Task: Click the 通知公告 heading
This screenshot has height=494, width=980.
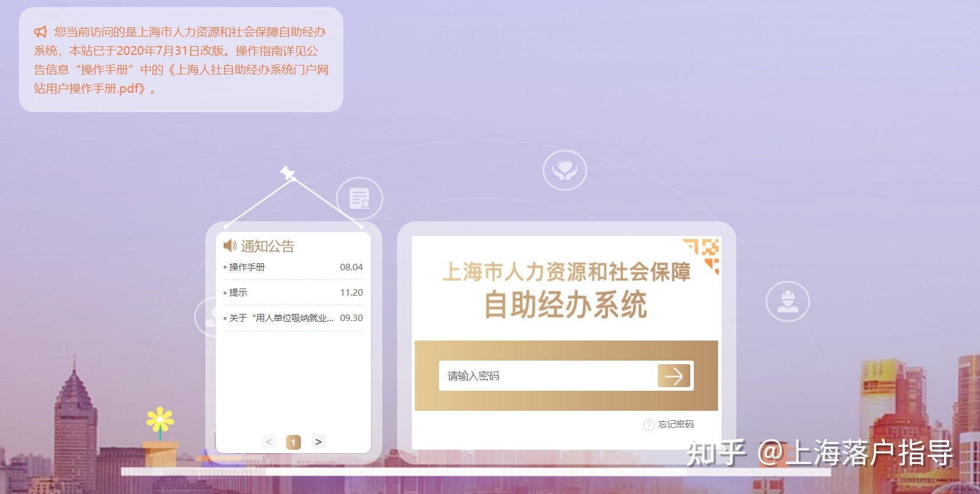Action: tap(267, 246)
